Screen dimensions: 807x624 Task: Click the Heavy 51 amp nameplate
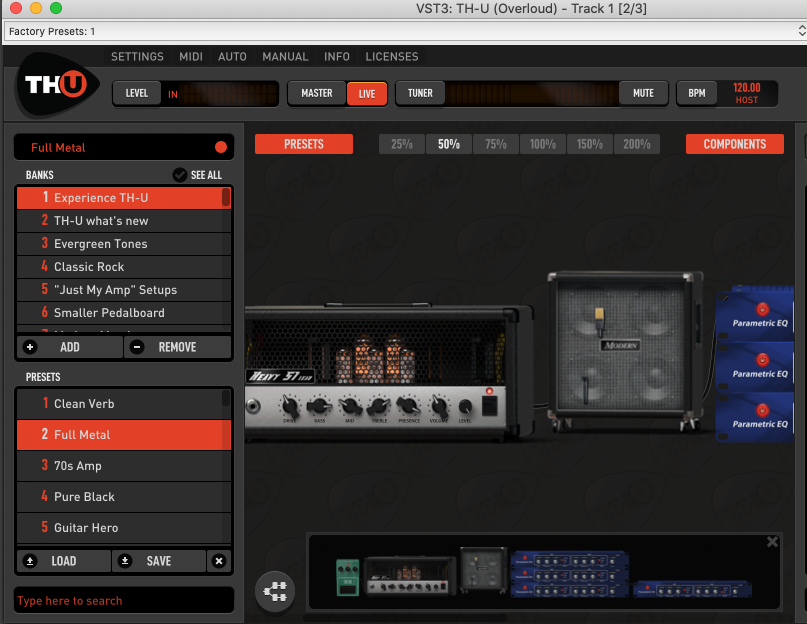pos(280,376)
